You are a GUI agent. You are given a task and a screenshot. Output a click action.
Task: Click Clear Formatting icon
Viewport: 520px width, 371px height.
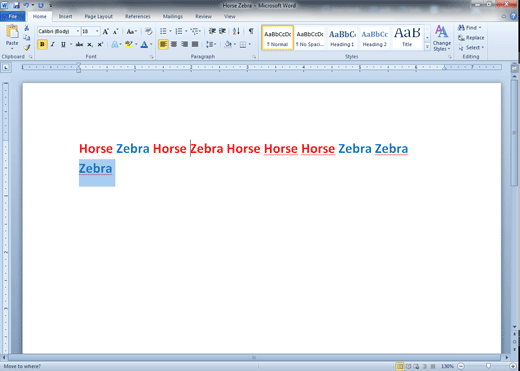coord(148,31)
